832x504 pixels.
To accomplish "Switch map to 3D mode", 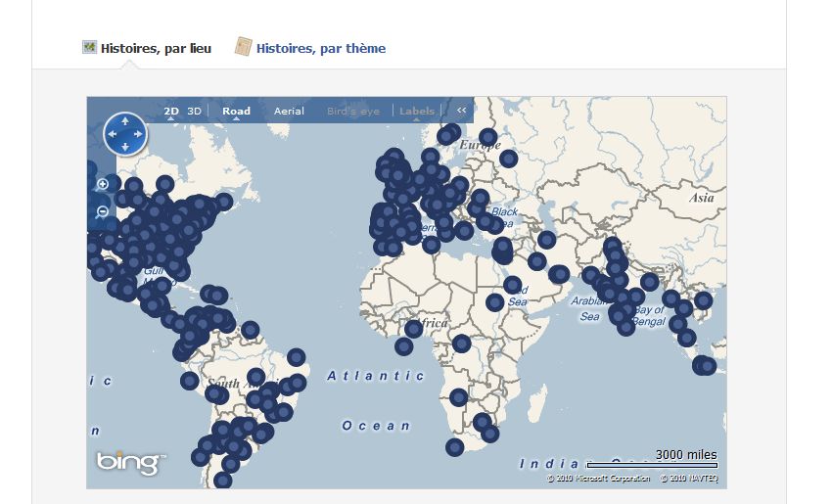I will pyautogui.click(x=194, y=111).
